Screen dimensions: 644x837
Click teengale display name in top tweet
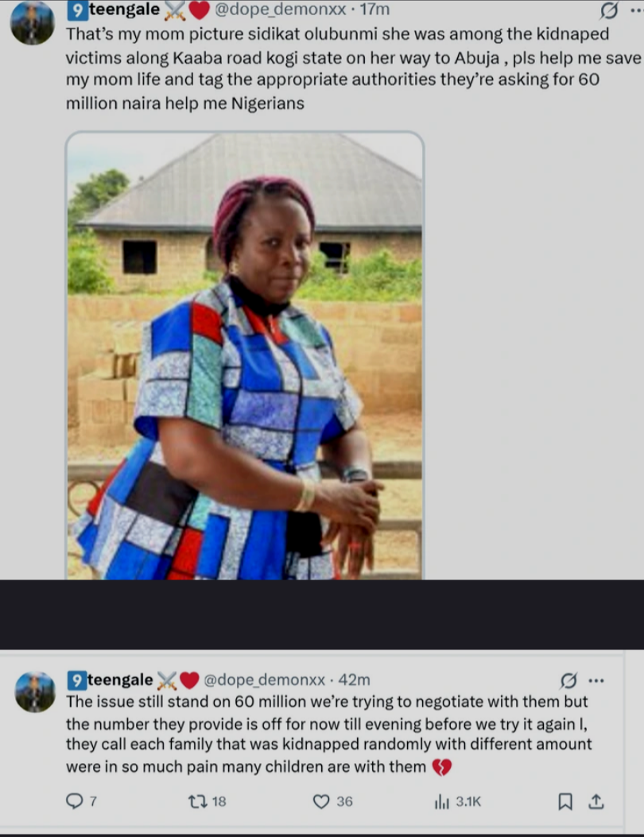pyautogui.click(x=124, y=10)
